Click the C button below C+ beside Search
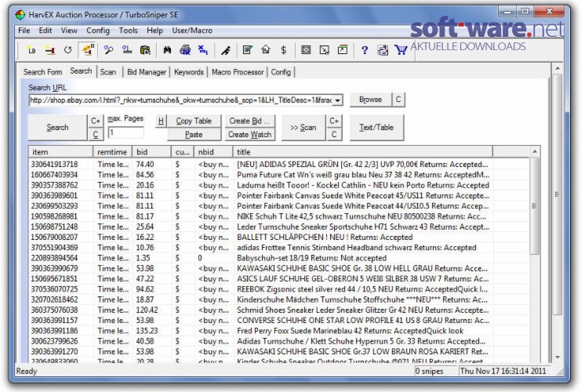 coord(96,134)
